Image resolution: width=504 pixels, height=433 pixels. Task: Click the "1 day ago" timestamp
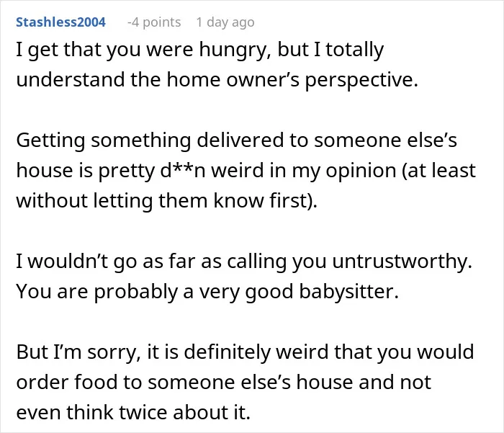(225, 22)
